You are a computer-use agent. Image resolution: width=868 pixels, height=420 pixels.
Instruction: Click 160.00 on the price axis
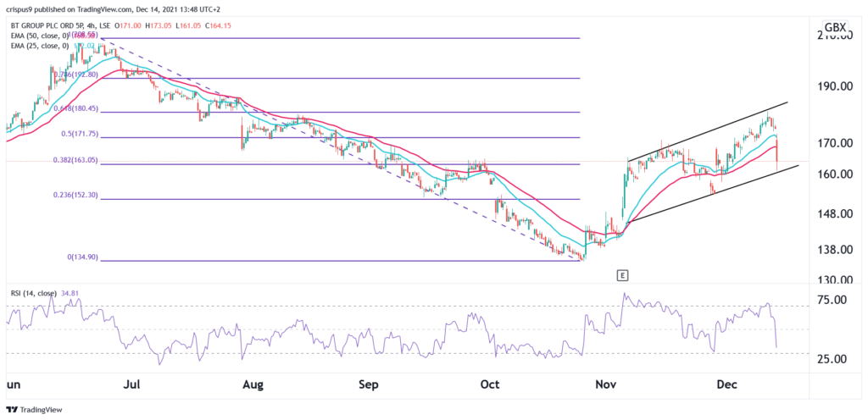(834, 174)
